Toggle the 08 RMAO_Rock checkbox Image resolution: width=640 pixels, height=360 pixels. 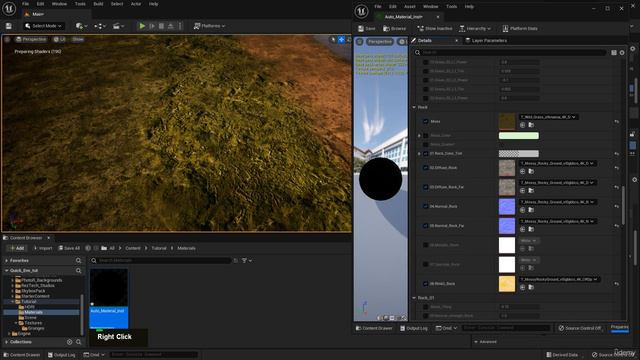[x=426, y=284]
